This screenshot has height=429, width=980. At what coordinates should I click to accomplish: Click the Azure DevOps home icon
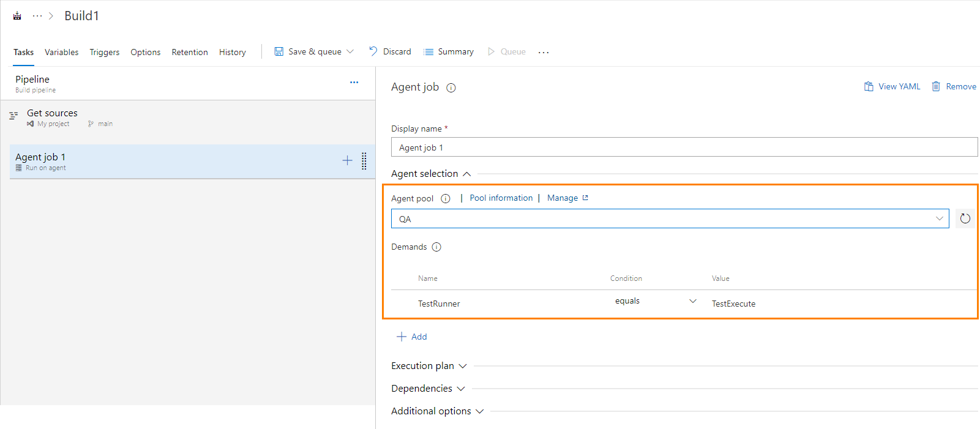[17, 16]
